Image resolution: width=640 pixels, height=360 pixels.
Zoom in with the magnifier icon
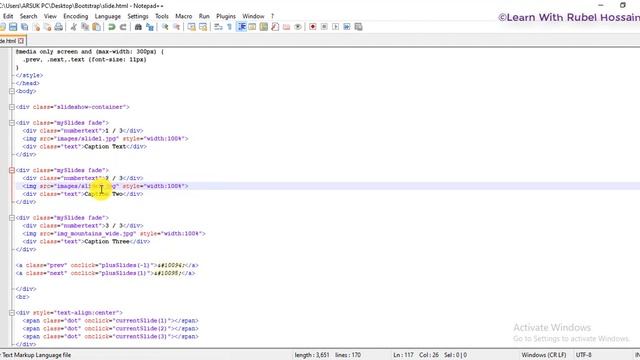(165, 27)
